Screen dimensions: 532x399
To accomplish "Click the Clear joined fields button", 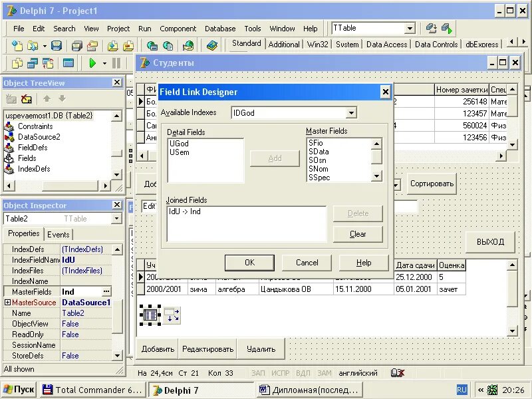I will tap(358, 234).
